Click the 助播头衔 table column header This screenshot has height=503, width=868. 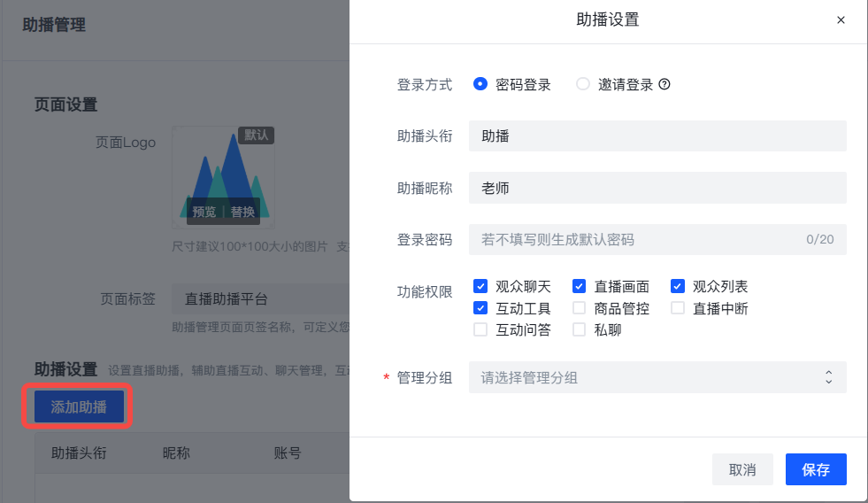click(x=79, y=453)
